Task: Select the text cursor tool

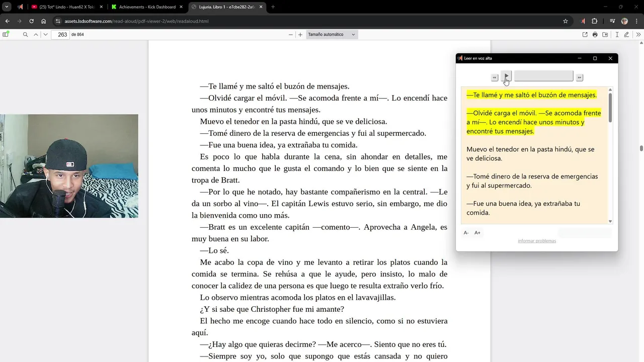Action: [x=617, y=35]
